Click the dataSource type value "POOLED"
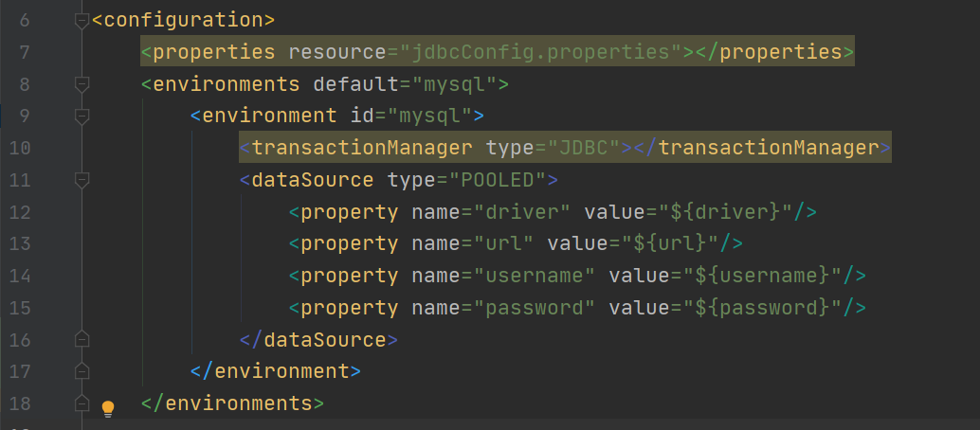This screenshot has height=430, width=980. coord(497,181)
